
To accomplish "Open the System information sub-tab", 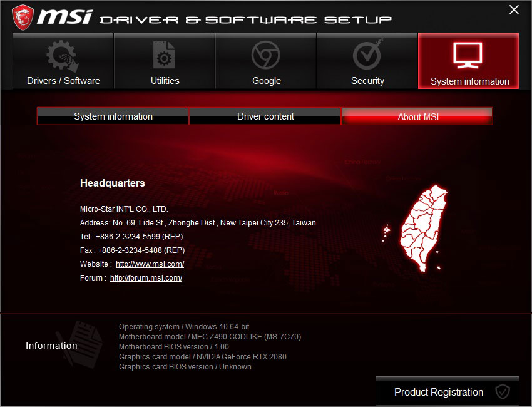I will pos(113,116).
